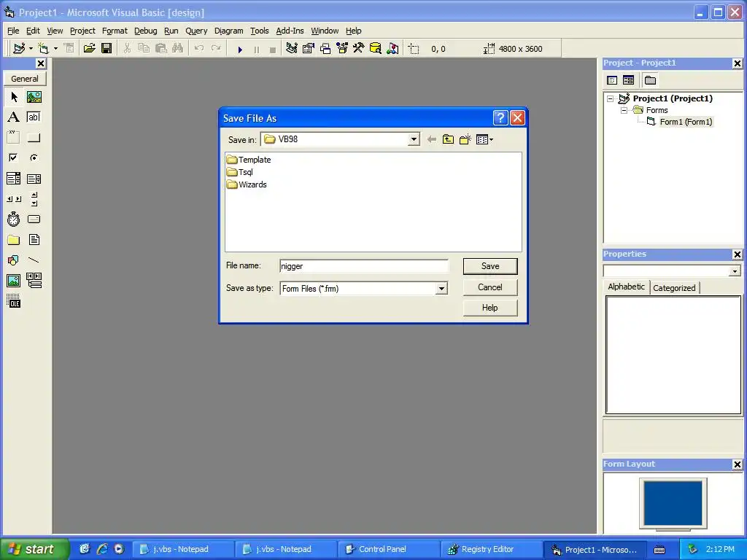747x560 pixels.
Task: Click the File name input field
Action: [x=364, y=266]
